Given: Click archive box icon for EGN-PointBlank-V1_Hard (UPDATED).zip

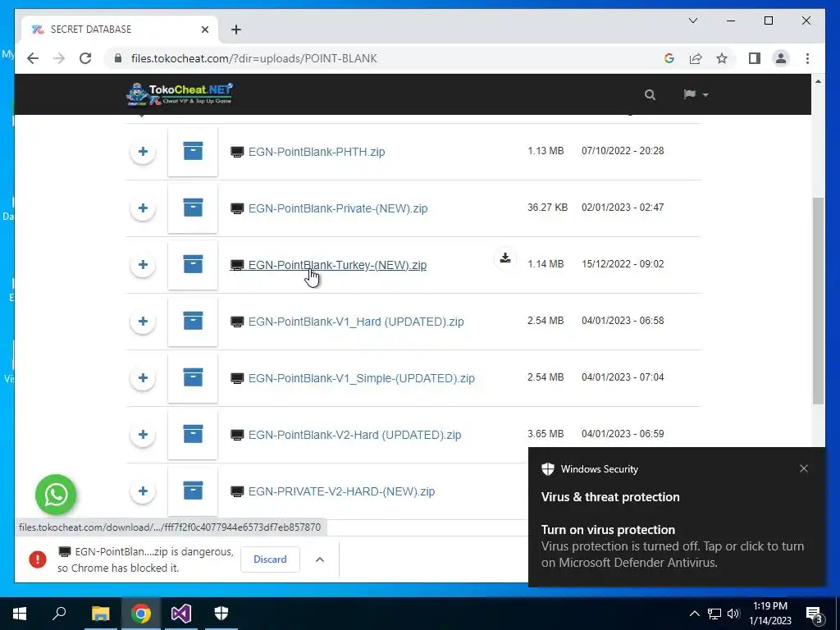Looking at the screenshot, I should 193,321.
